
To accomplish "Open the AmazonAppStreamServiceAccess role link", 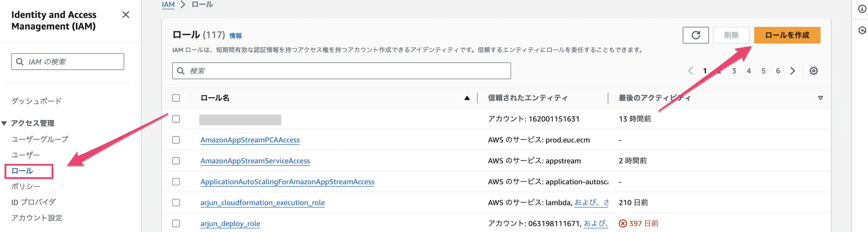I will tap(255, 161).
